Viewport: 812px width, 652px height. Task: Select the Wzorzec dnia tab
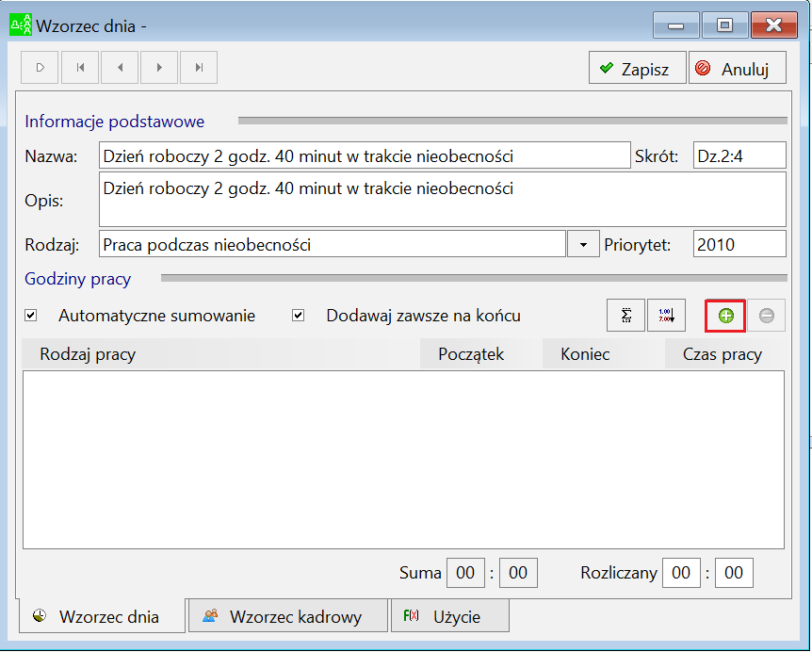[102, 616]
